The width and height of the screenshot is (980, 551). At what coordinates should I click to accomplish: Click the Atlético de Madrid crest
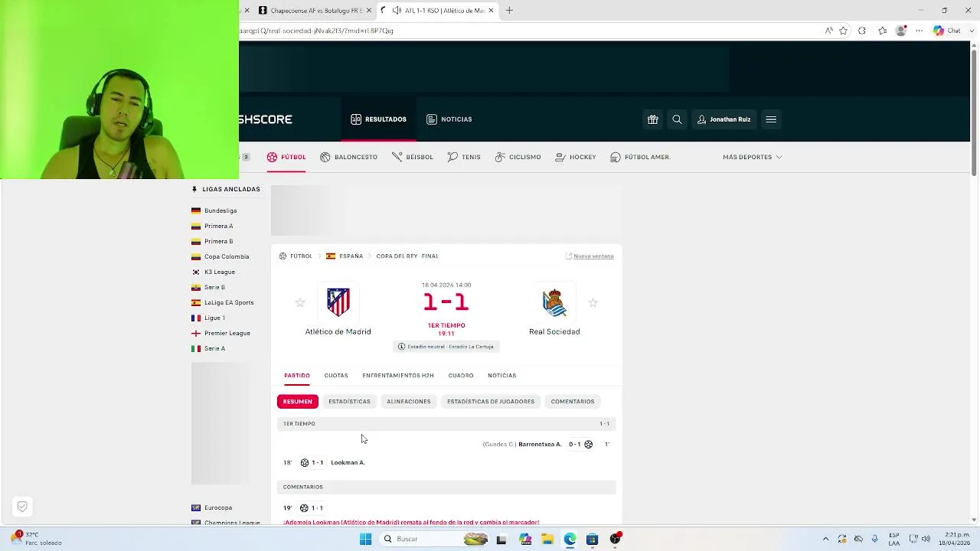click(x=338, y=302)
